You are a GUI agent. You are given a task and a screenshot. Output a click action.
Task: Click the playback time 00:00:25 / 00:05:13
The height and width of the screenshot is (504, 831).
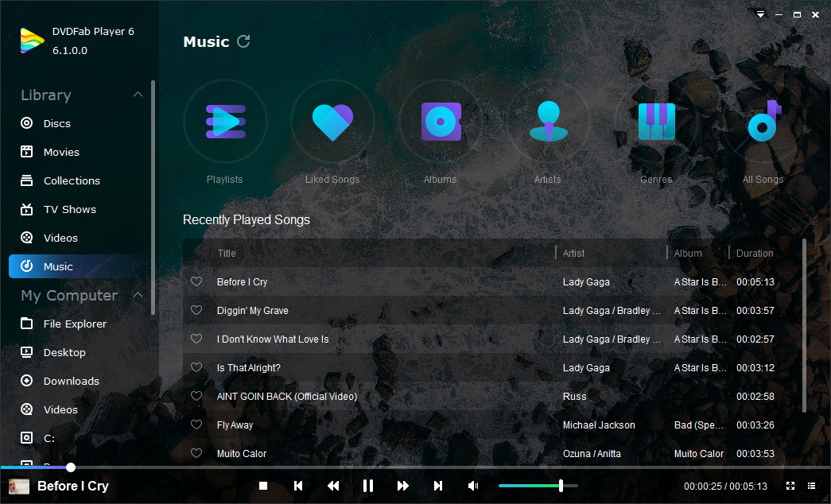click(725, 486)
